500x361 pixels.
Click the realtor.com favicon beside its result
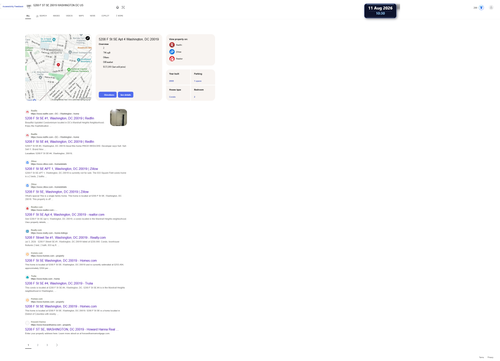[x=27, y=209]
